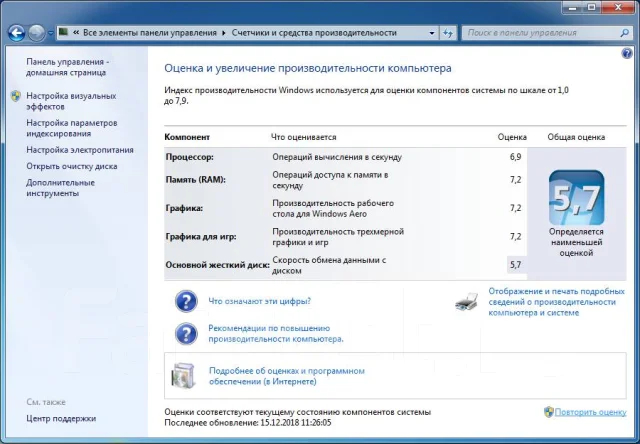The height and width of the screenshot is (444, 640).
Task: Open 'Отображение и печать подробных сведений' link
Action: click(556, 302)
